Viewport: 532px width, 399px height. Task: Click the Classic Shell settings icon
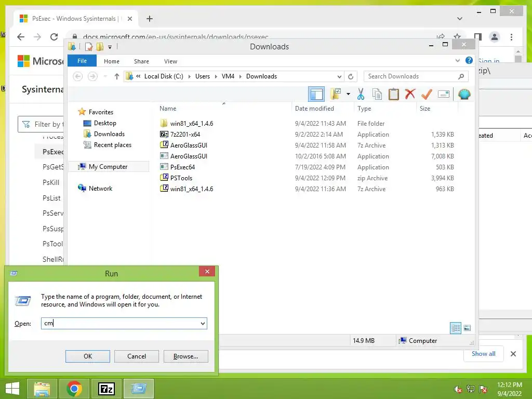464,94
